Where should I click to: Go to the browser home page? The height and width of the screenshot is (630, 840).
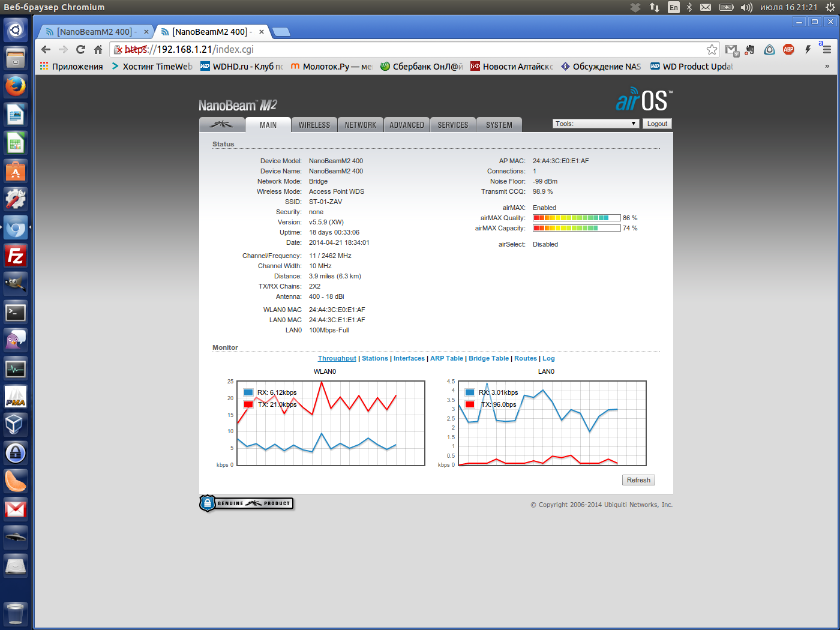coord(98,49)
